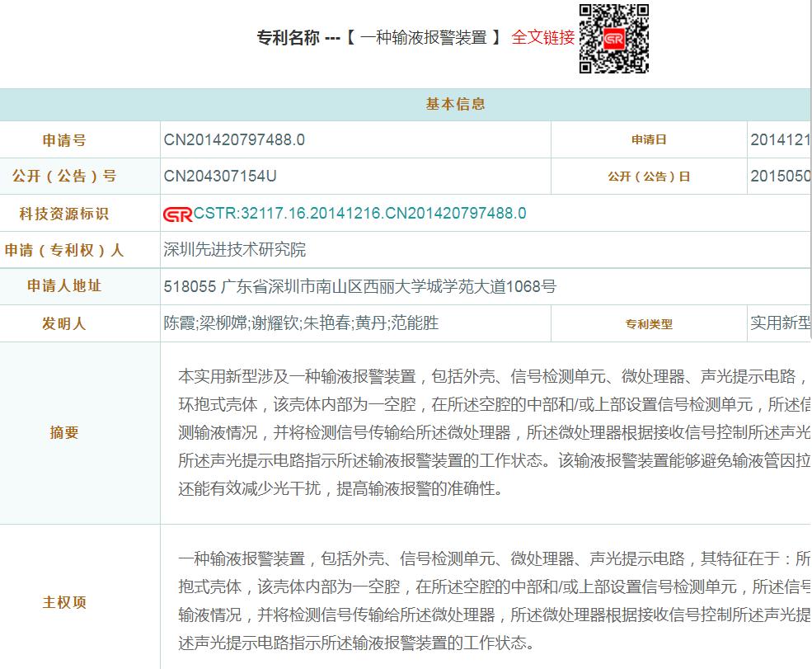Click the QR code image
Screen dimensions: 812x669
click(x=613, y=39)
